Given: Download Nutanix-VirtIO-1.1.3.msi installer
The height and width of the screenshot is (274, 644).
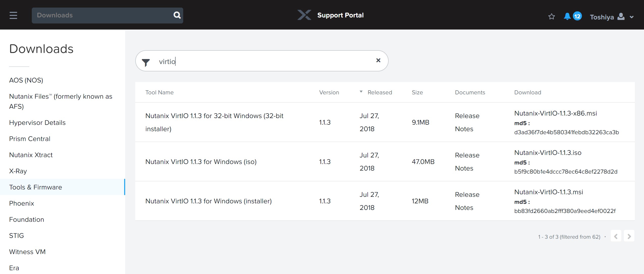Looking at the screenshot, I should click(x=549, y=192).
